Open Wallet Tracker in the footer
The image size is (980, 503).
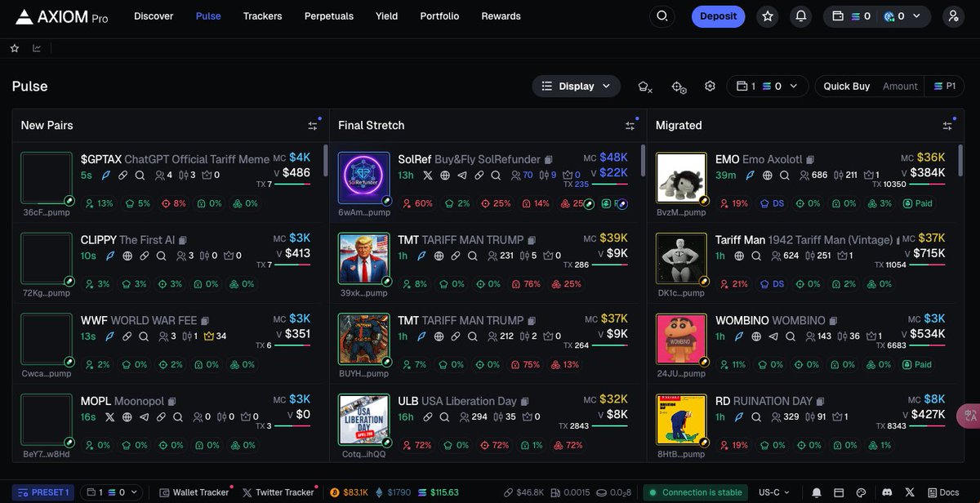(x=194, y=492)
